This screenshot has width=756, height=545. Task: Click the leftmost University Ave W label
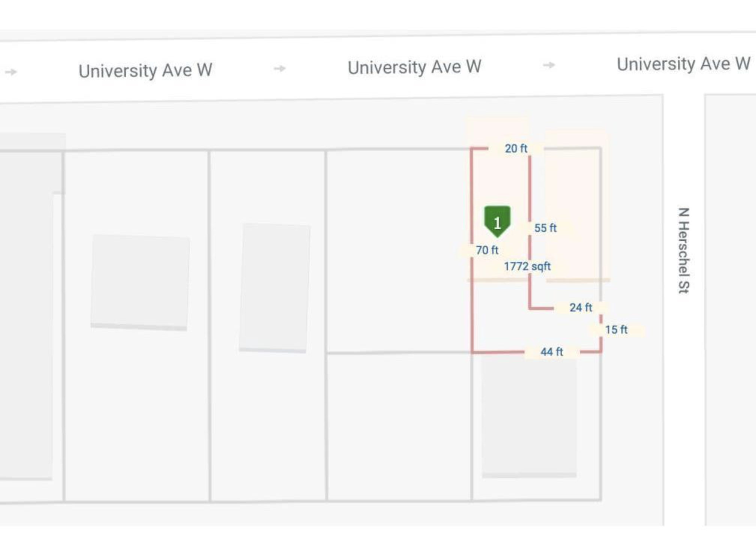point(145,70)
